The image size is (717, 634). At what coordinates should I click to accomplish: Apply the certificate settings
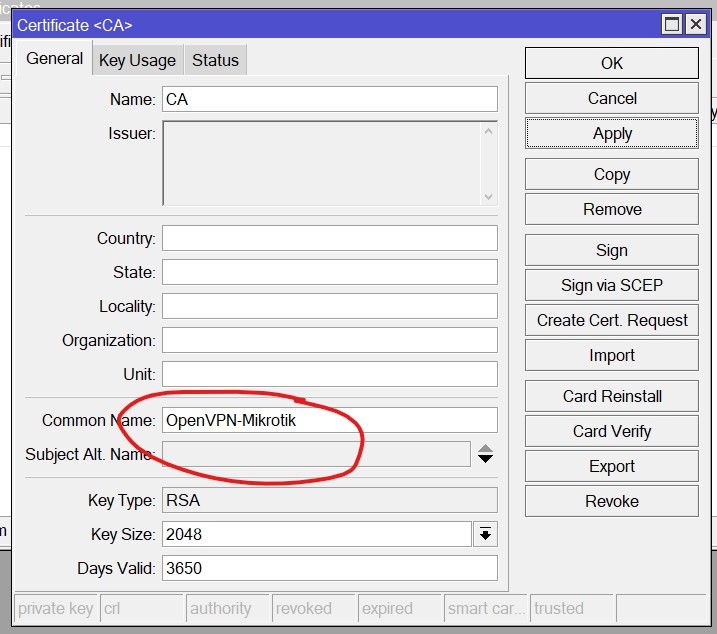click(611, 134)
